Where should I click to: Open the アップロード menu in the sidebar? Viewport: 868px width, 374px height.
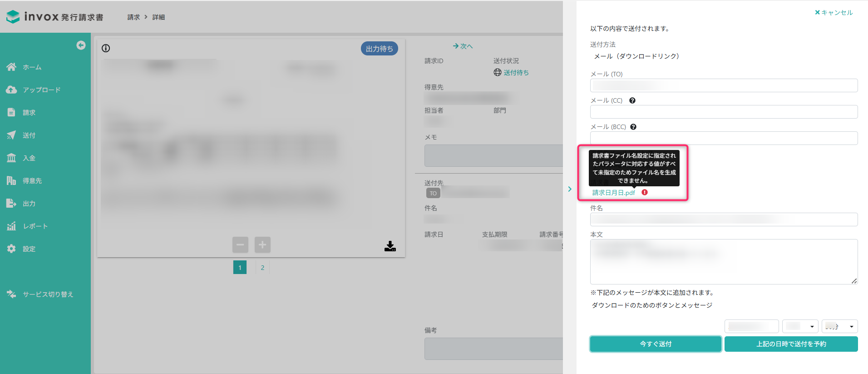tap(41, 90)
